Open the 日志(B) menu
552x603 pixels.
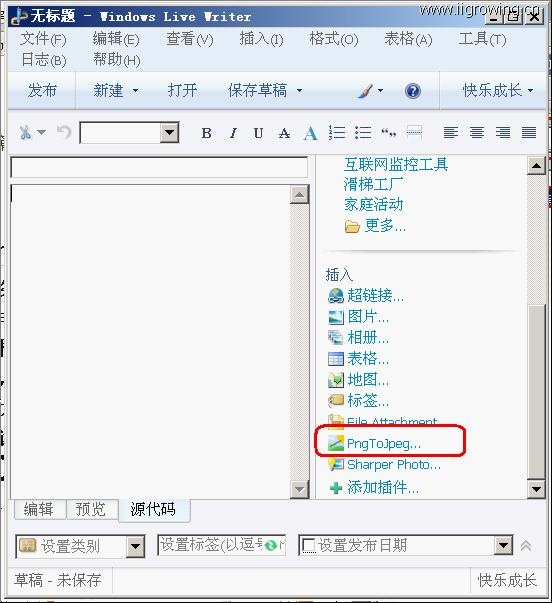43,60
